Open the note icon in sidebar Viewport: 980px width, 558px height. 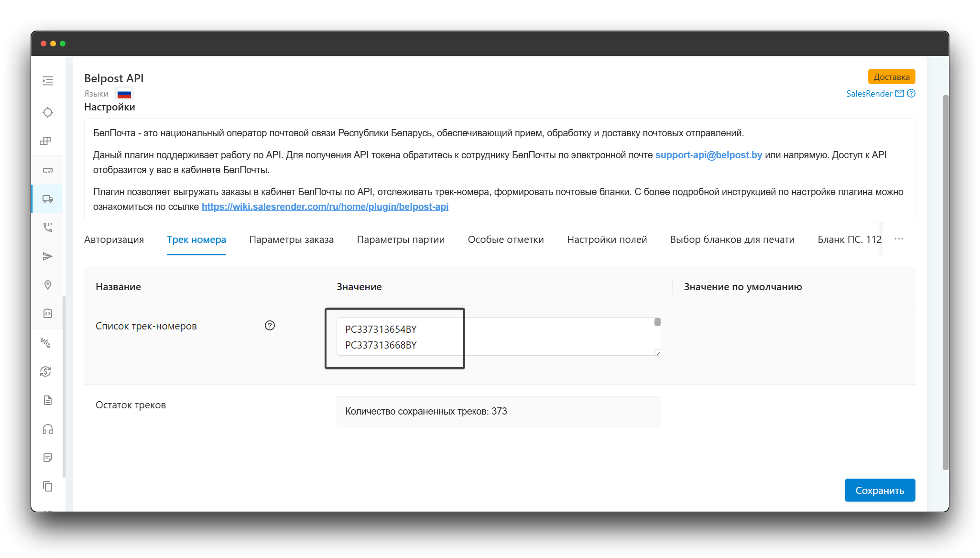click(47, 458)
